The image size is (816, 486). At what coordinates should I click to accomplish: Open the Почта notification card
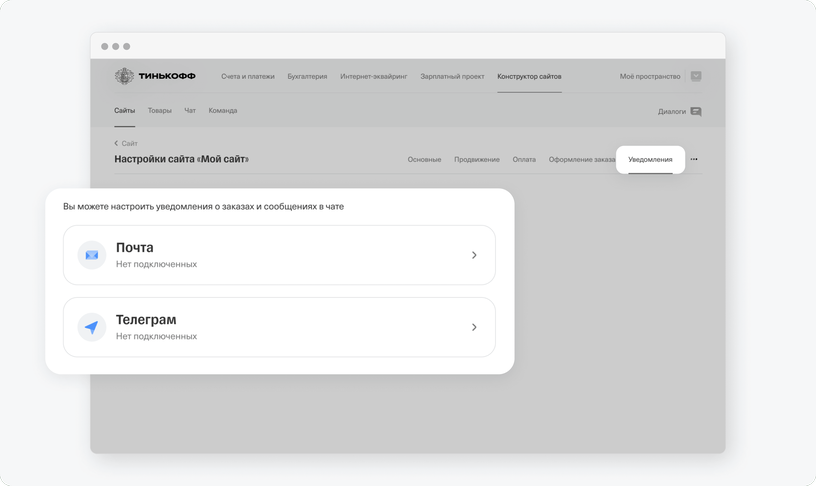279,255
